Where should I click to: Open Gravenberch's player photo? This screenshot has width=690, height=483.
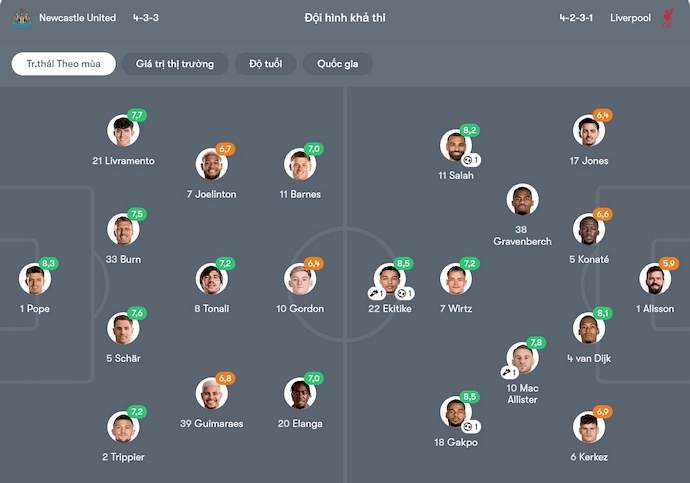(x=522, y=200)
